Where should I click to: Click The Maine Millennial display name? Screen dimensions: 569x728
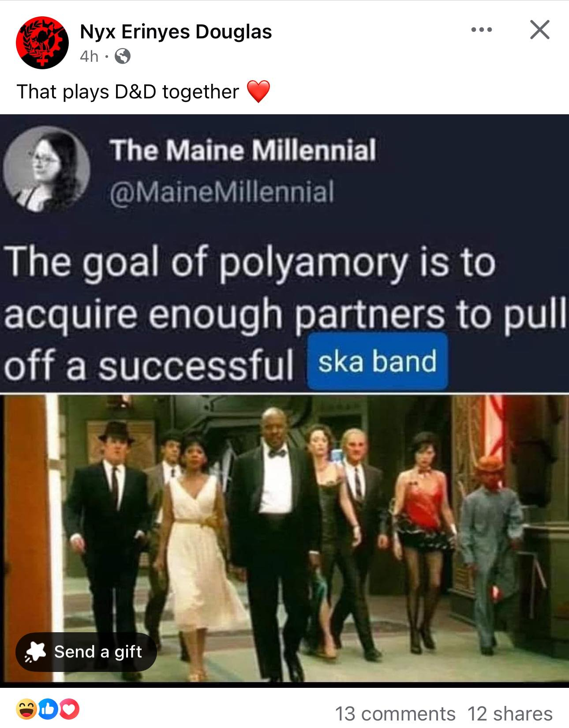tap(243, 150)
